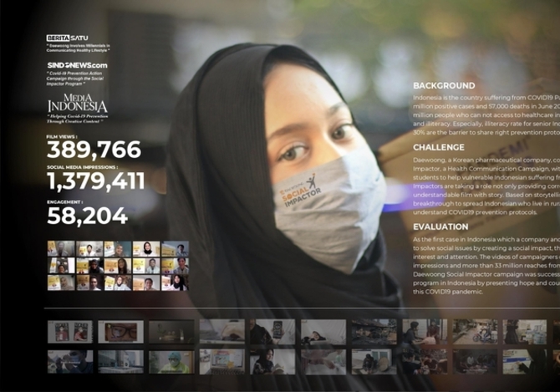Image resolution: width=560 pixels, height=392 pixels.
Task: Click the CHALLENGE heading
Action: click(x=439, y=147)
